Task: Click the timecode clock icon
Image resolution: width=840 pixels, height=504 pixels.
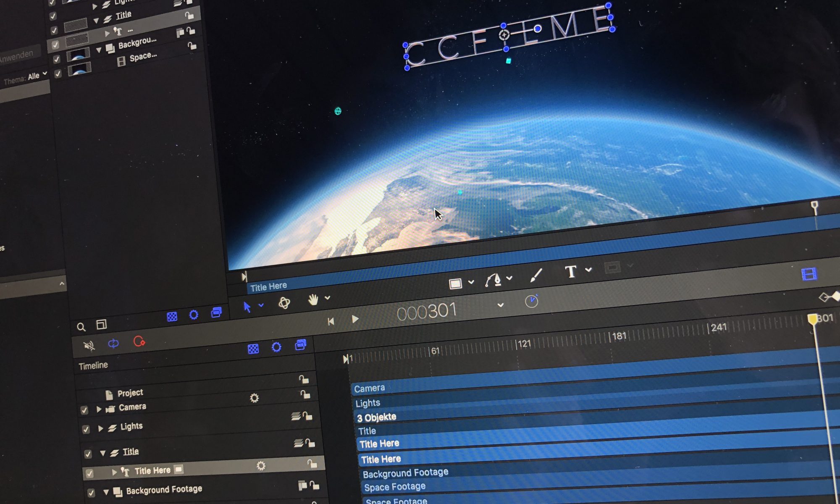Action: [531, 301]
